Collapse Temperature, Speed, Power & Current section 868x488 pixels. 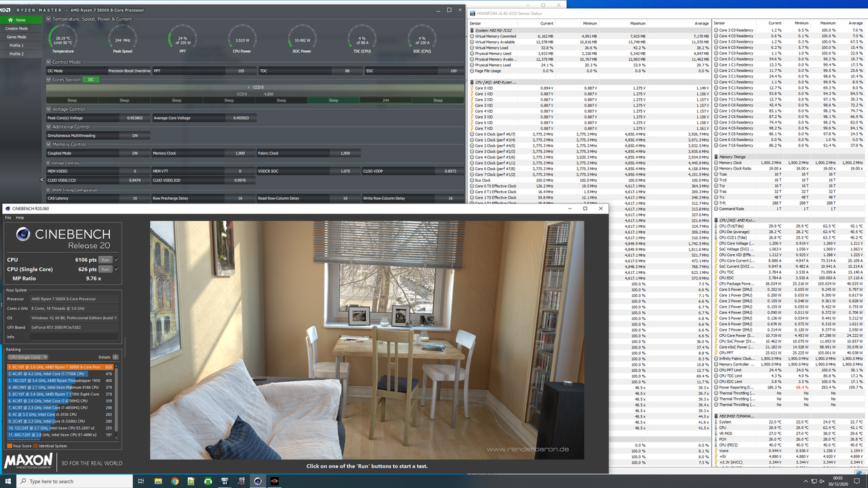49,19
